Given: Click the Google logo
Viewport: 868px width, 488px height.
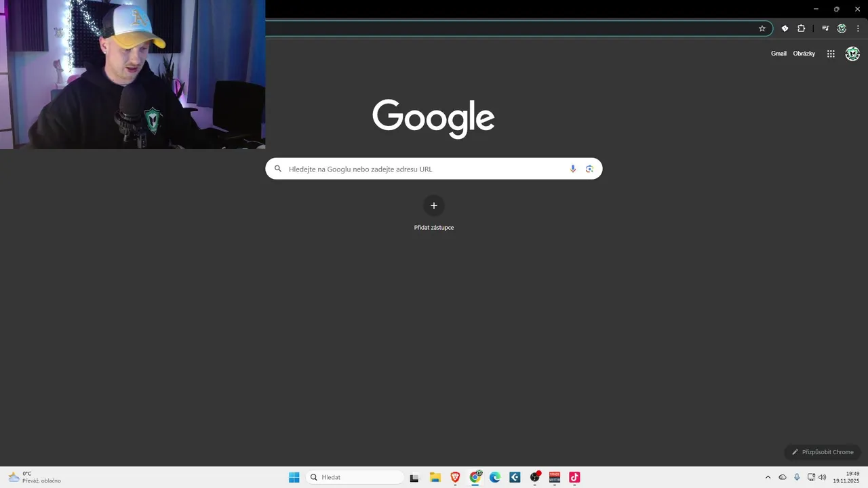Looking at the screenshot, I should coord(433,119).
